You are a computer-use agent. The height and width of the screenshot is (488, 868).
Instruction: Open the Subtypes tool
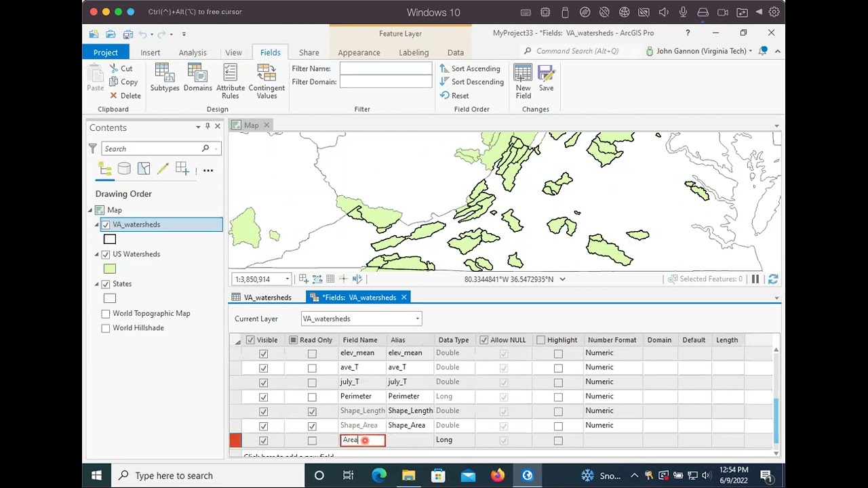165,77
